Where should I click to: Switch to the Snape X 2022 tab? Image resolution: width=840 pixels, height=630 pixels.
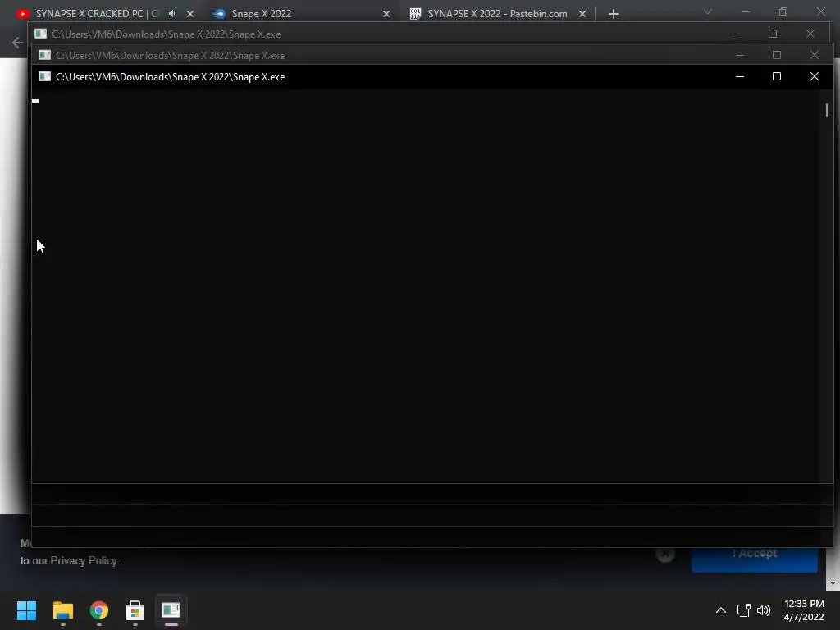pyautogui.click(x=262, y=13)
